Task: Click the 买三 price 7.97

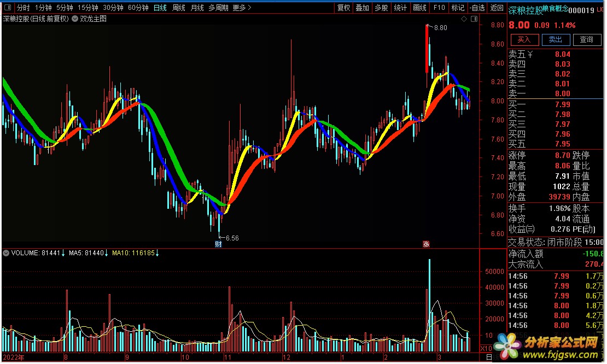Action: tap(563, 124)
